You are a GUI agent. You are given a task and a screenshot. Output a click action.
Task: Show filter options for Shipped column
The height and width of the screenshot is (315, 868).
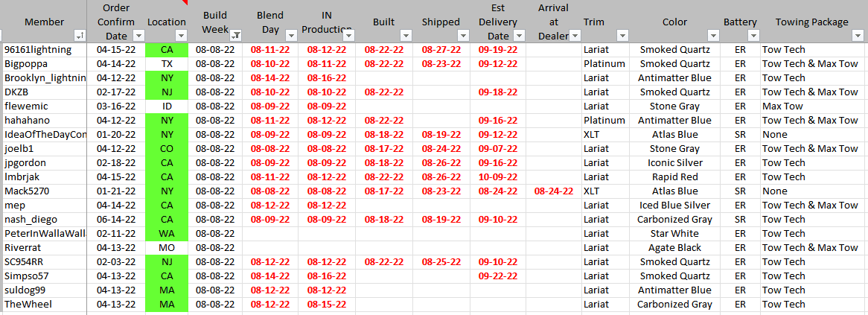tap(462, 36)
